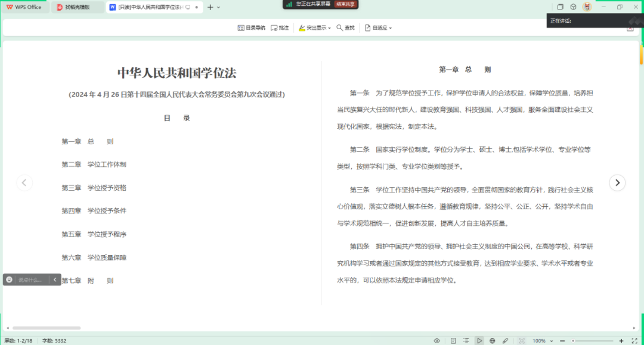Open the 目录导航 navigation pane
Image resolution: width=644 pixels, height=345 pixels.
pyautogui.click(x=252, y=28)
